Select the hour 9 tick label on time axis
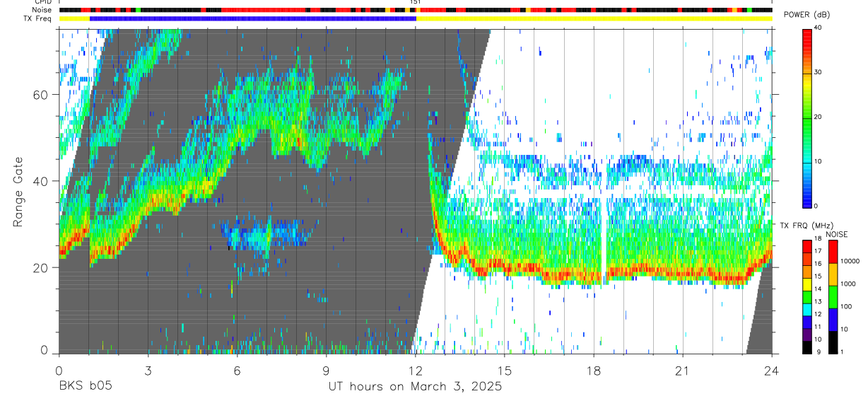 (x=326, y=370)
